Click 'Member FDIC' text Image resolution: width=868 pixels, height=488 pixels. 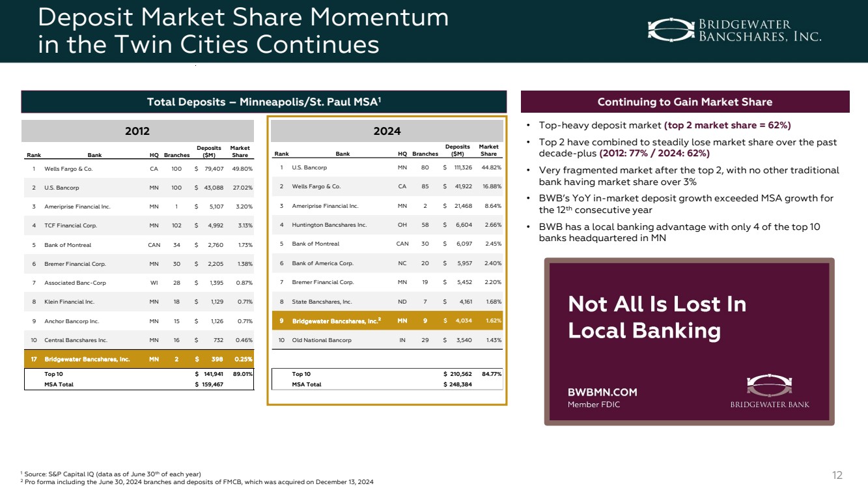pyautogui.click(x=594, y=405)
